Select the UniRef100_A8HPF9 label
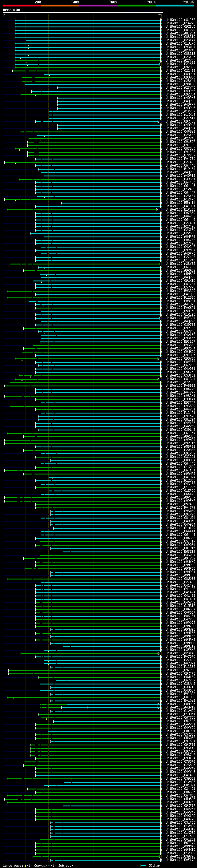The image size is (197, 868). [180, 236]
